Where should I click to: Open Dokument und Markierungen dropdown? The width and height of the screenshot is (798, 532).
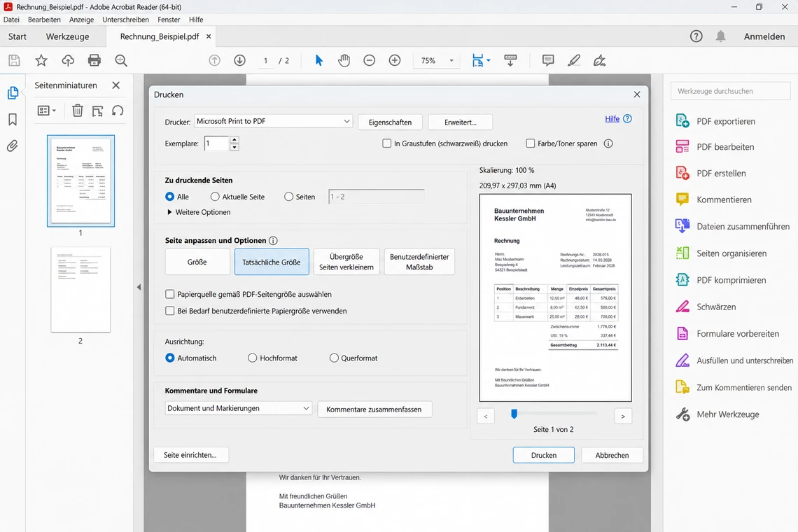pyautogui.click(x=238, y=408)
